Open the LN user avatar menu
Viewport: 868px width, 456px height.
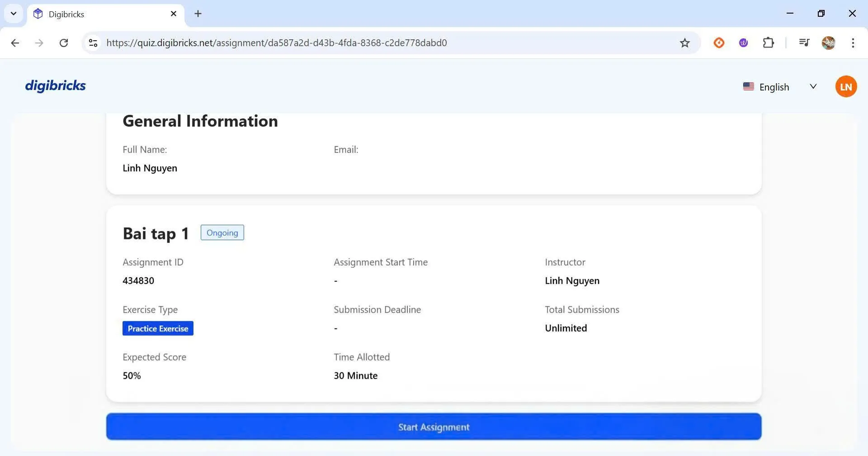point(845,86)
